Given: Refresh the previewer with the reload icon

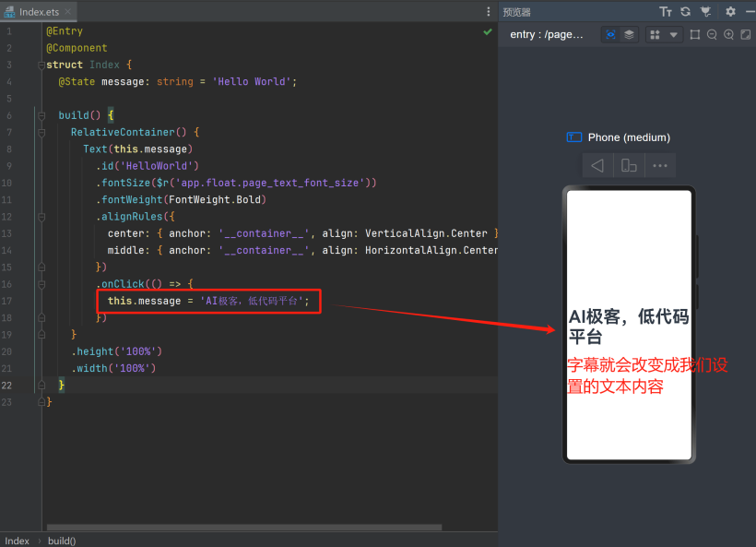Looking at the screenshot, I should tap(685, 12).
